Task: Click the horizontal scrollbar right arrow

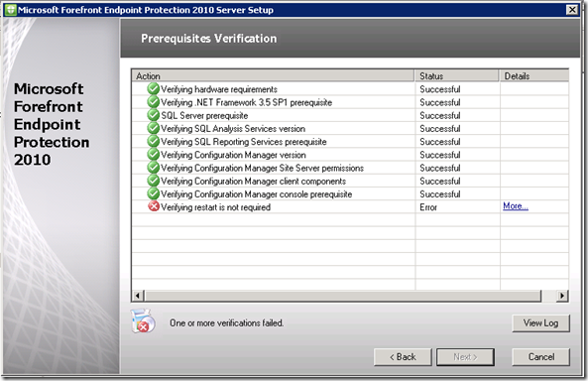Action: 562,296
